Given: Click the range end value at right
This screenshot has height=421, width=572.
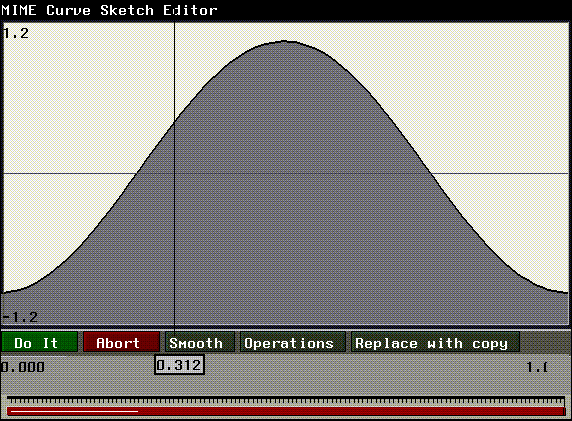Looking at the screenshot, I should 537,367.
